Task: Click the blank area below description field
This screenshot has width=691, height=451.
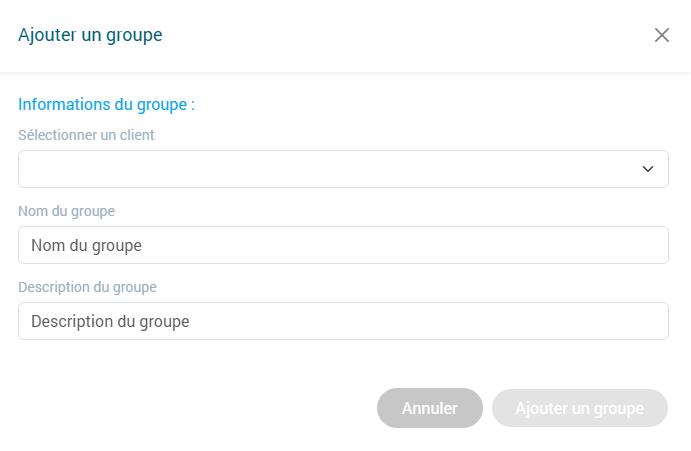Action: coord(343,360)
